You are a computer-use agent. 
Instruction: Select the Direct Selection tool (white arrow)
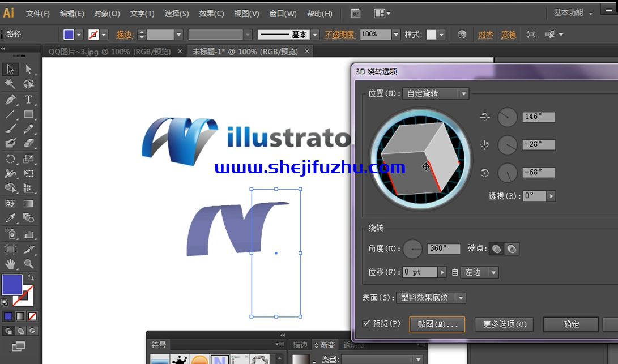[x=28, y=69]
